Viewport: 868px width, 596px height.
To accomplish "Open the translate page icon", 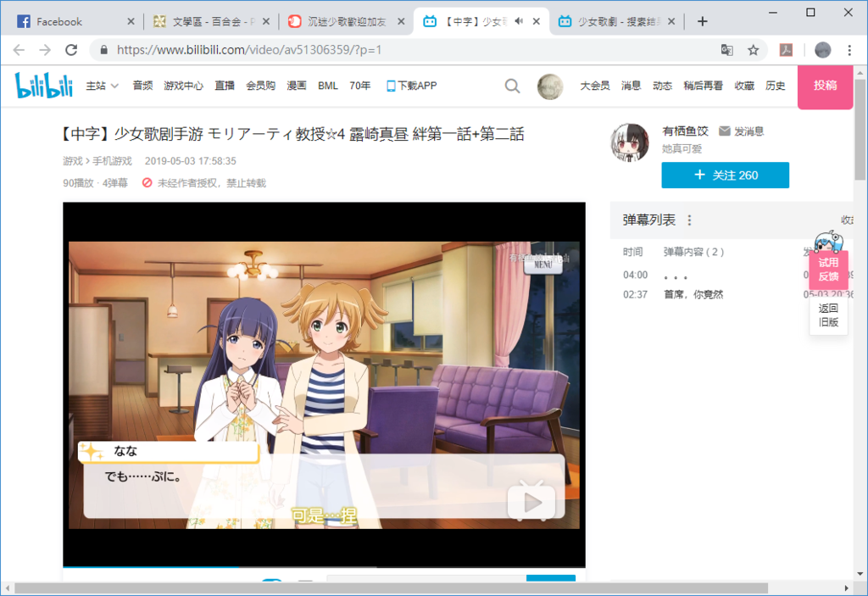I will [x=726, y=50].
